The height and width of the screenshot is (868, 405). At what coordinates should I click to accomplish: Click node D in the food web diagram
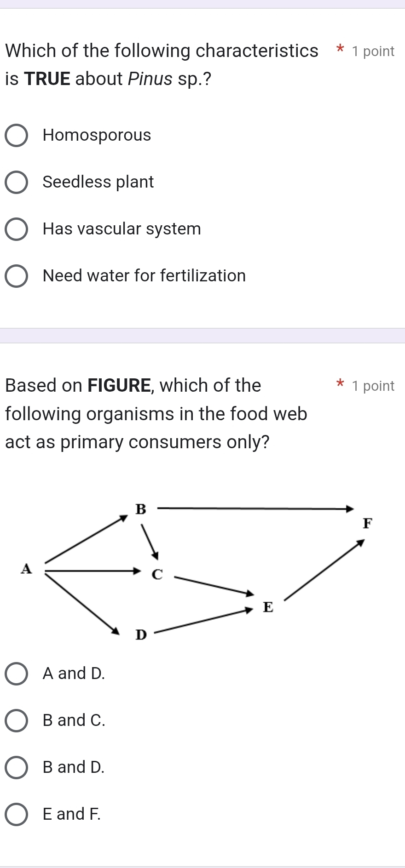141,635
